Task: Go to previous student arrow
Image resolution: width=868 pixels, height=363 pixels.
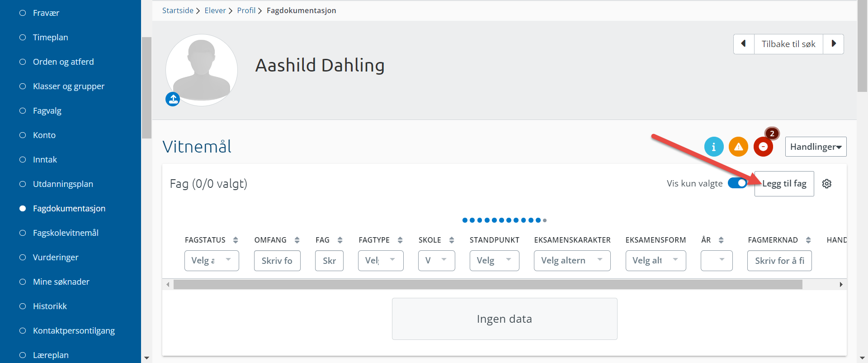Action: (x=744, y=44)
